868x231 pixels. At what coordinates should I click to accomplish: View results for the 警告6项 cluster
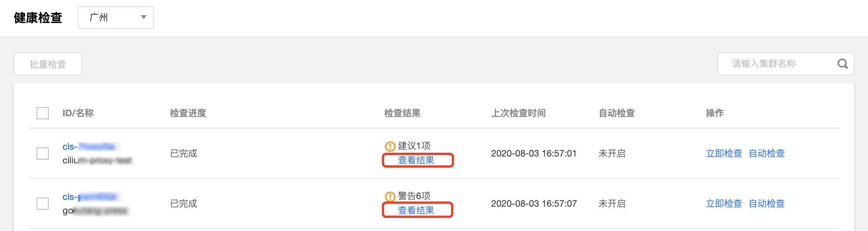point(416,210)
